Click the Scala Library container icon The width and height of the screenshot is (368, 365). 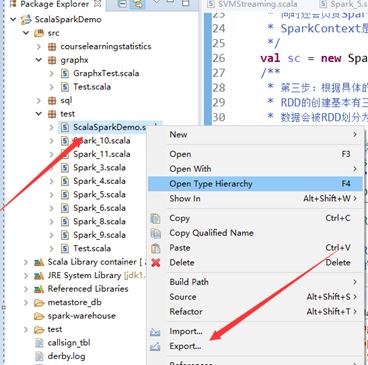point(39,262)
